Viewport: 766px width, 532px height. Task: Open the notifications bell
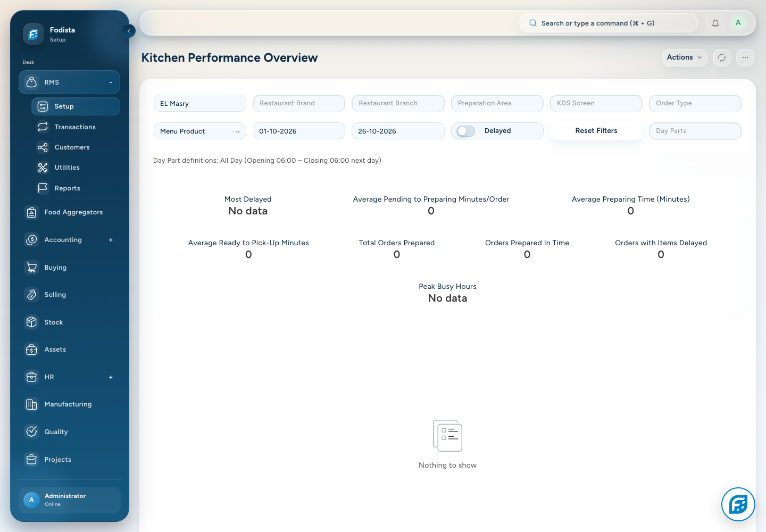point(715,23)
